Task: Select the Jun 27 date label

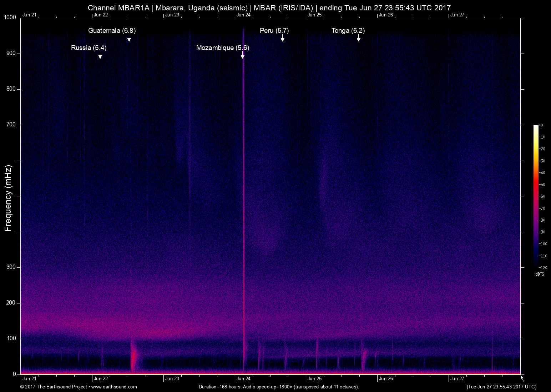Action: pyautogui.click(x=458, y=379)
